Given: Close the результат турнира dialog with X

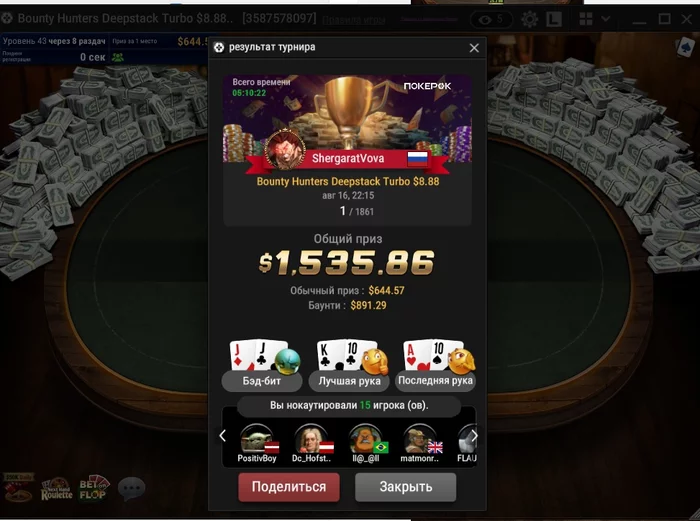Looking at the screenshot, I should click(x=474, y=48).
